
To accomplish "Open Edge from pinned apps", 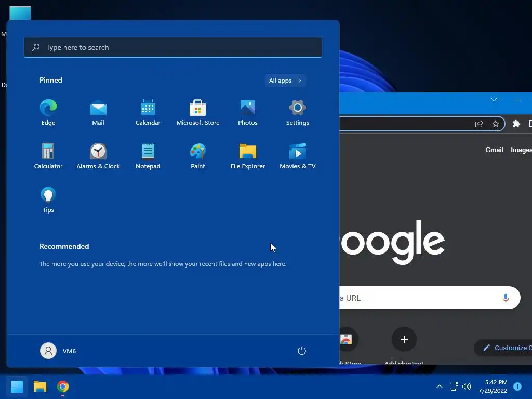I will (48, 113).
